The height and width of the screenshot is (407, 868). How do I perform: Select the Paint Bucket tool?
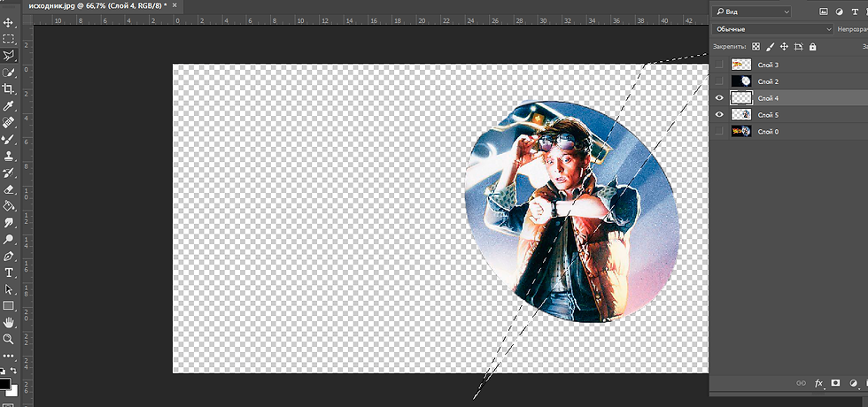8,206
